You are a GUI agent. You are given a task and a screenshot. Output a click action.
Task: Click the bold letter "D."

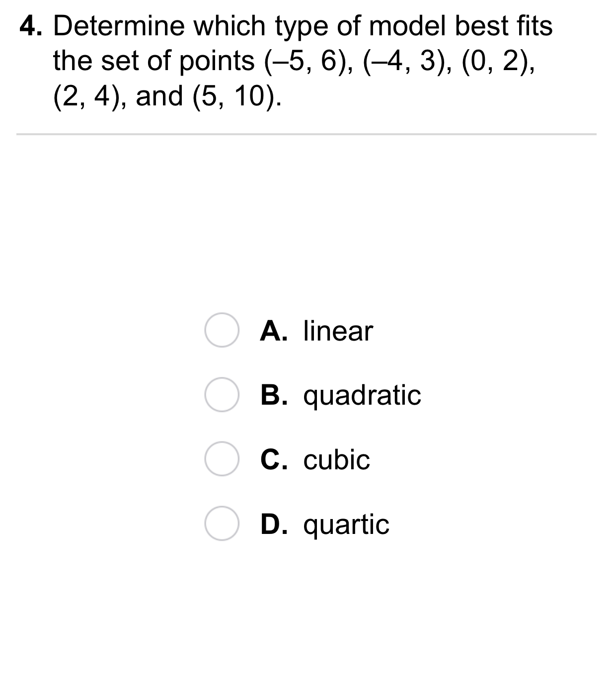click(x=274, y=524)
